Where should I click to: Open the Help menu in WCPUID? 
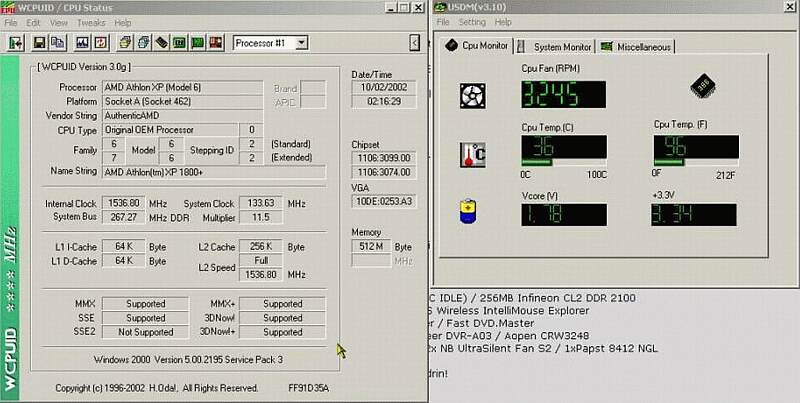point(122,23)
